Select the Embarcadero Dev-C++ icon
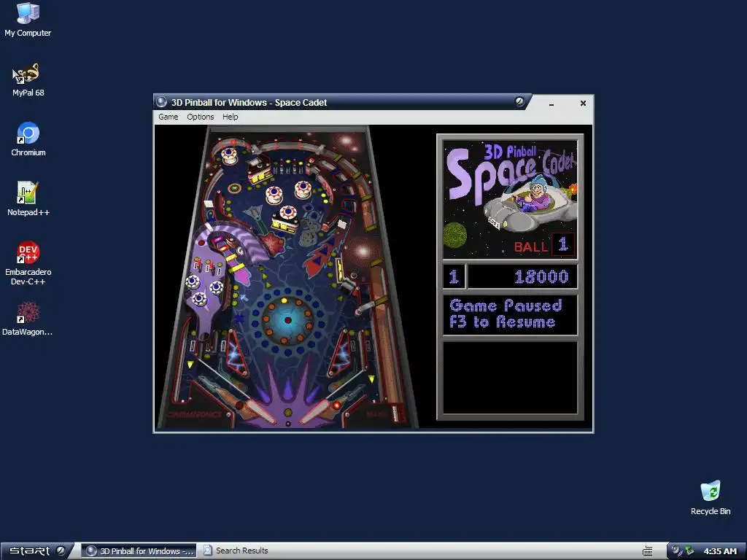Image resolution: width=747 pixels, height=560 pixels. pos(28,263)
